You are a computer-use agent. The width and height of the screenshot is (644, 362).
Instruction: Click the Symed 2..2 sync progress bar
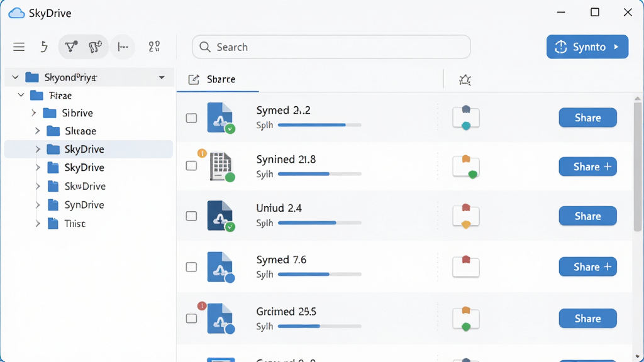[319, 125]
